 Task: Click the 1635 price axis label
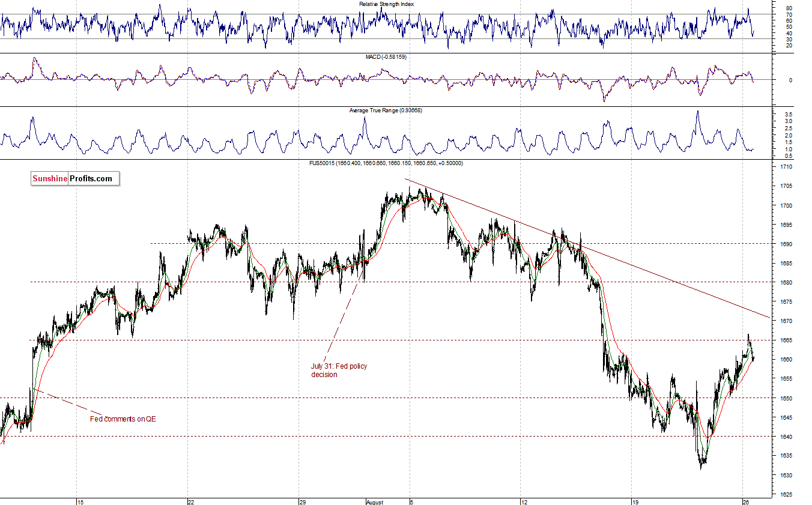[787, 455]
